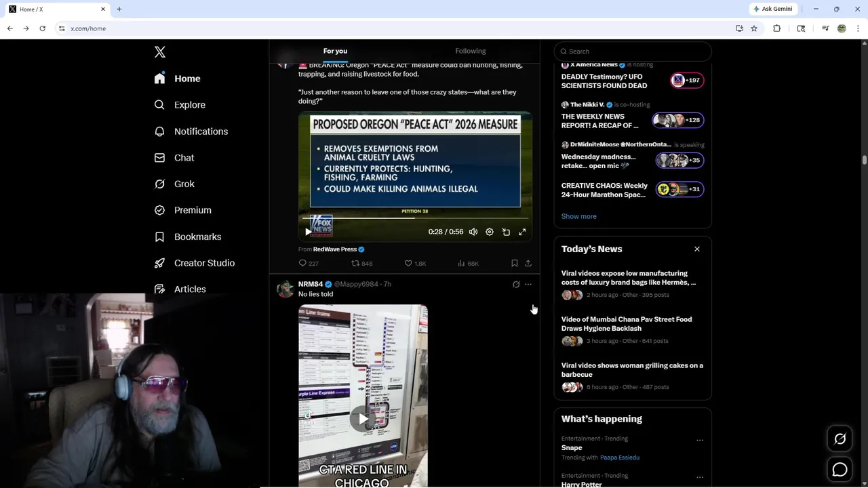Open CREATIVE CHAOS marathon space

coord(604,190)
